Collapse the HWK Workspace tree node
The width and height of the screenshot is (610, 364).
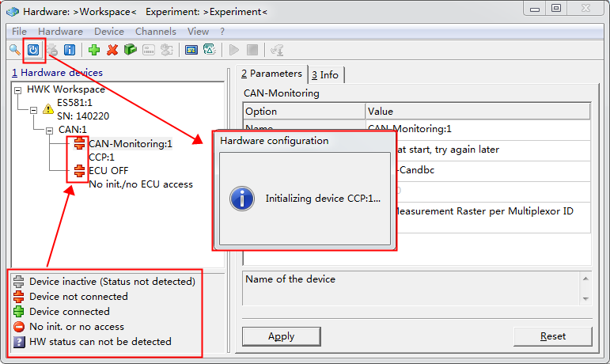point(18,90)
